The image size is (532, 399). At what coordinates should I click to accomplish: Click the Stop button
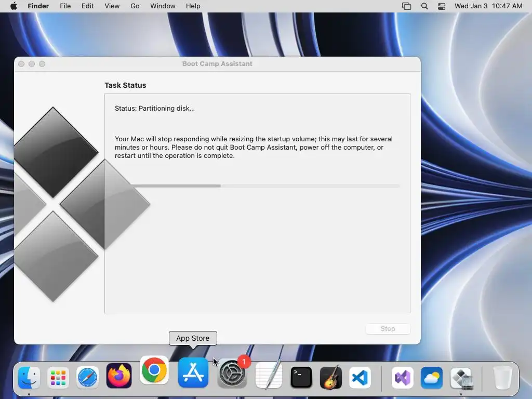[388, 328]
